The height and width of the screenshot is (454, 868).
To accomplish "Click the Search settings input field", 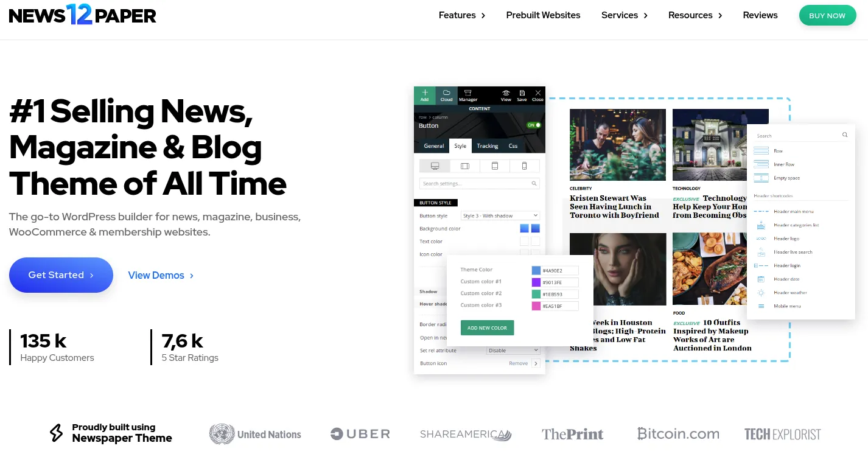I will (475, 184).
